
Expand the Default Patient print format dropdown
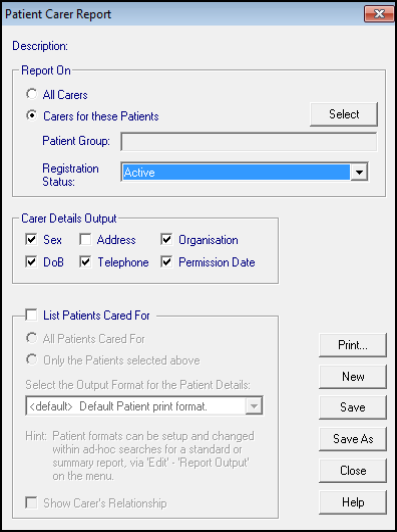pos(254,406)
